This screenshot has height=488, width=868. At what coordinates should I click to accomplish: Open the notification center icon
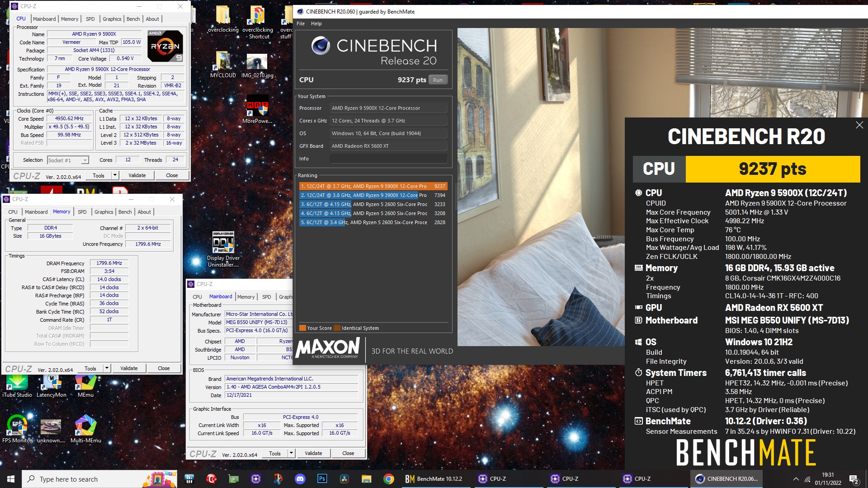click(854, 479)
